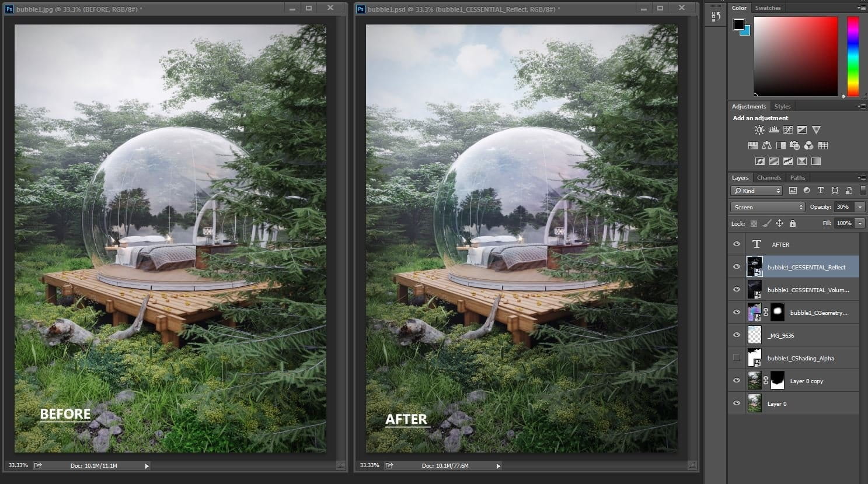Open status info arrow in bubble1.jpg window

tap(147, 466)
